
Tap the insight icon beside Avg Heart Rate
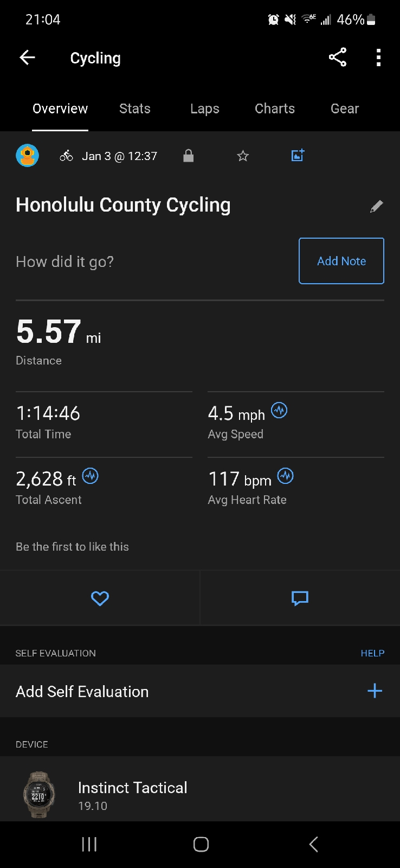[x=285, y=476]
